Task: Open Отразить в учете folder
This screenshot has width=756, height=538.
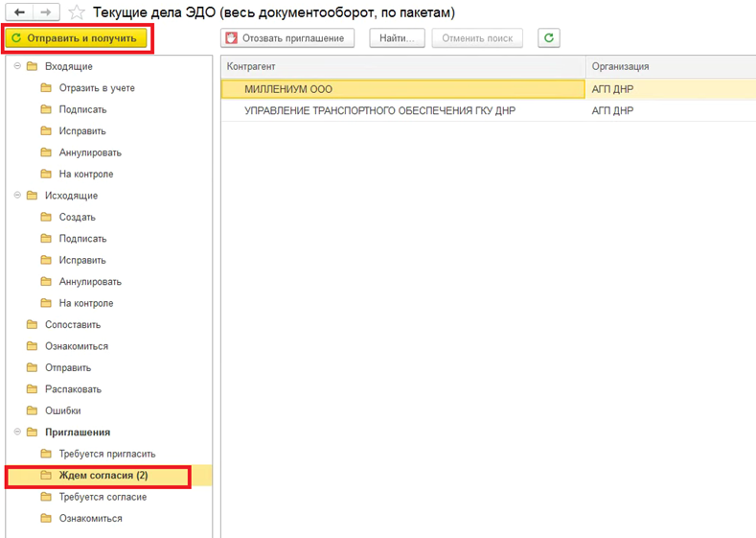Action: (97, 88)
